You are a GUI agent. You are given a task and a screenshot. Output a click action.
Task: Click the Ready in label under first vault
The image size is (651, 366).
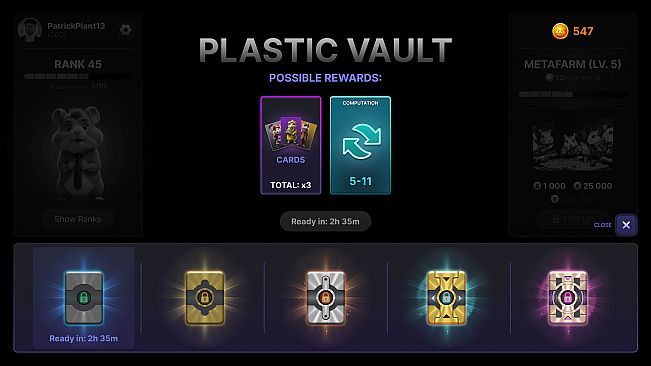click(83, 338)
